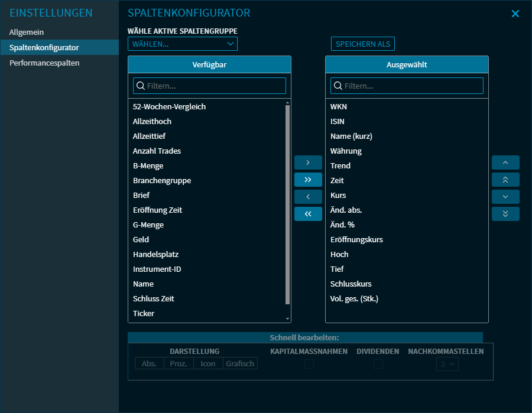Move selected column to the bottom
This screenshot has height=413, width=532.
coord(505,214)
